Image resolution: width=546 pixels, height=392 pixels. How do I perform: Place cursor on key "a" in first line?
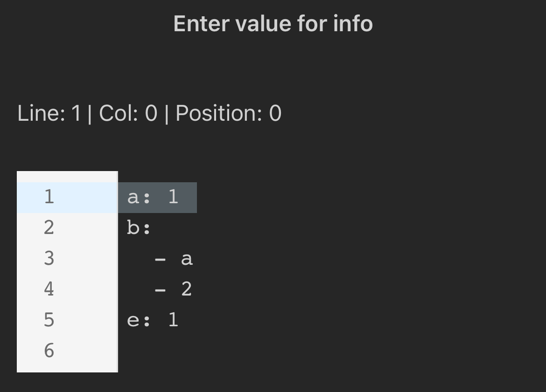pyautogui.click(x=133, y=197)
